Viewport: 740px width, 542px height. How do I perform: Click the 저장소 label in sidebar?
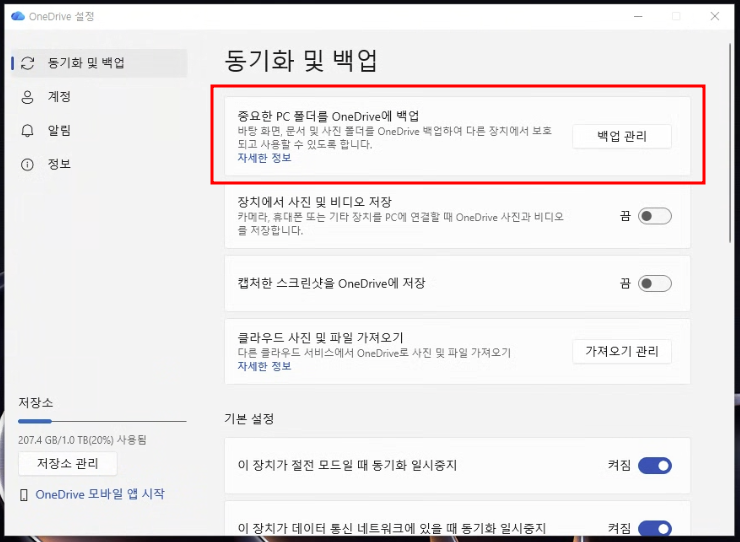[35, 403]
